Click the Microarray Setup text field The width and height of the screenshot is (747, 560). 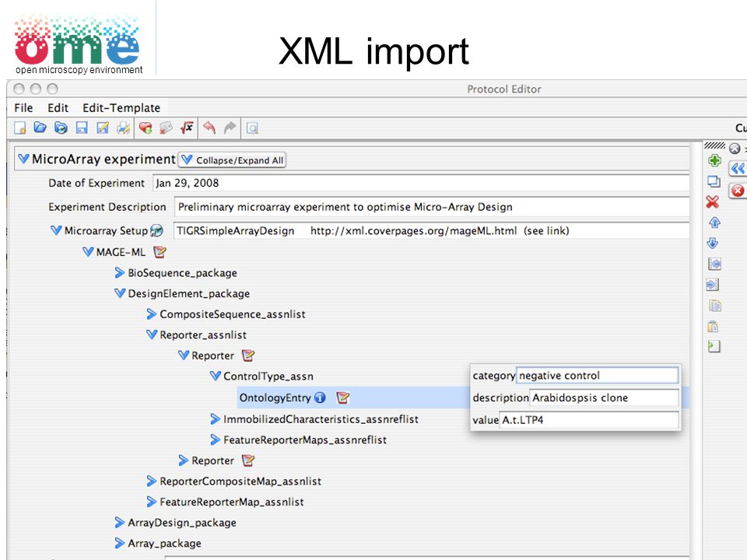click(431, 231)
